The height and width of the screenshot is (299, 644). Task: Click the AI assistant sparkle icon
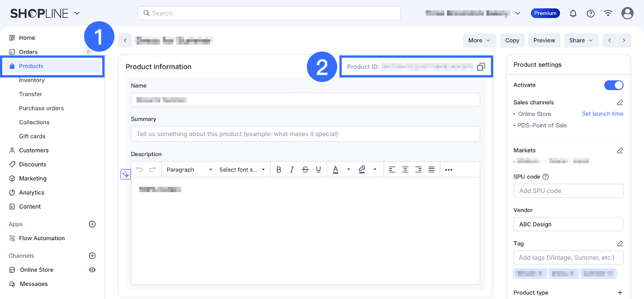126,174
